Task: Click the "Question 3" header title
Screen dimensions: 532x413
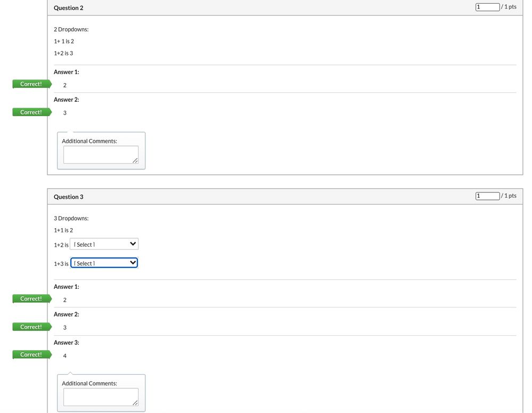Action: (x=68, y=197)
